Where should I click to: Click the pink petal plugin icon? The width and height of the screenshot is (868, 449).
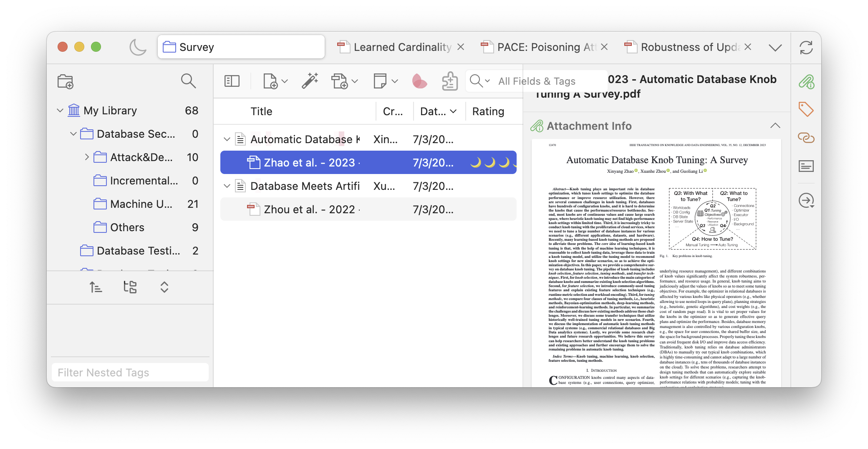[419, 81]
